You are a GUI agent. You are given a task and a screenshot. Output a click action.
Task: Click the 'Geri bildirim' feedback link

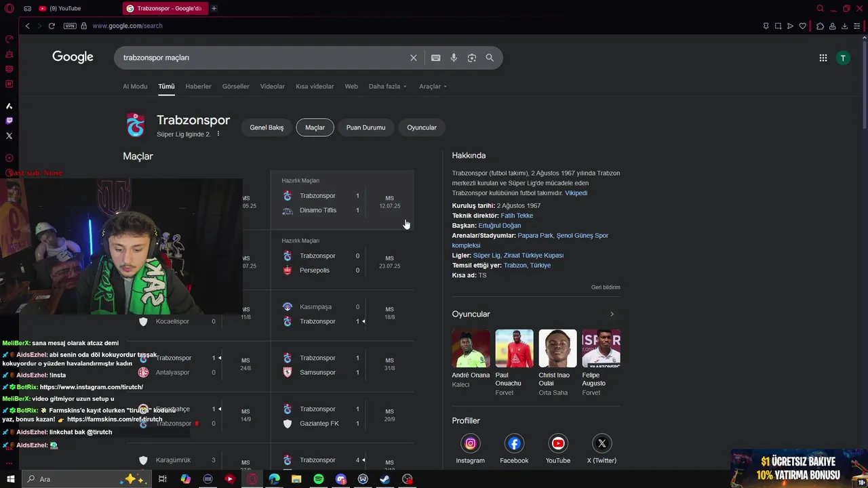[x=606, y=287]
